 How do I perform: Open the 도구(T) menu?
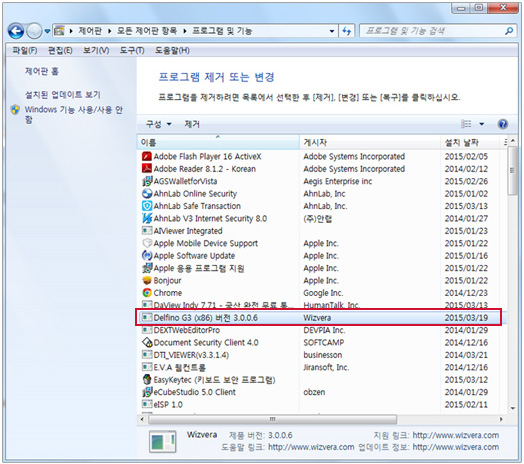click(x=132, y=50)
